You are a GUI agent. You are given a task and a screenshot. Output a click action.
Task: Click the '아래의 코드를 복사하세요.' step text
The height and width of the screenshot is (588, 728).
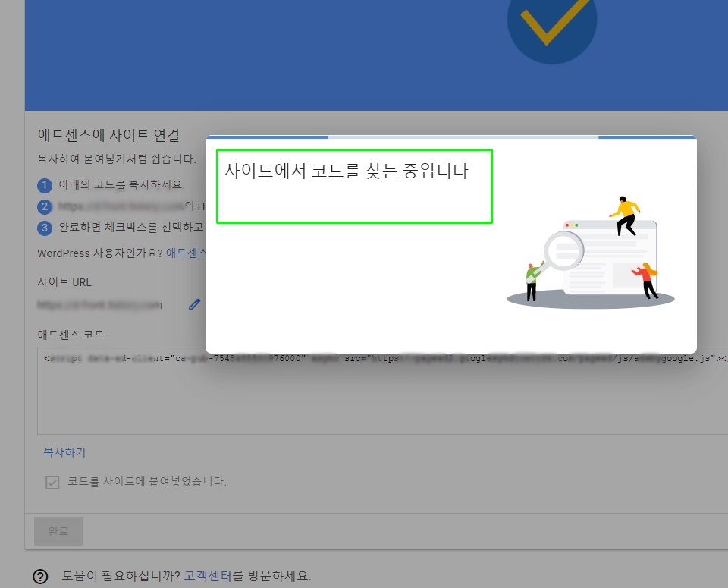(x=121, y=185)
